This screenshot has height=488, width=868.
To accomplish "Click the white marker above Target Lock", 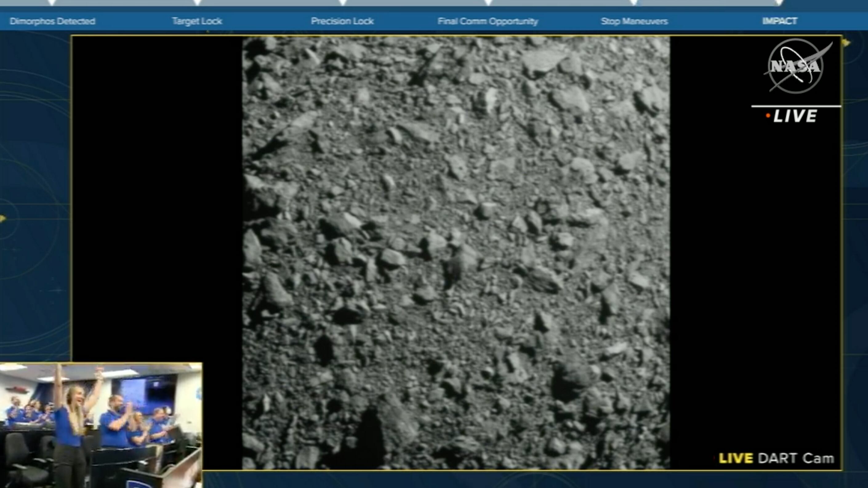I will coord(198,3).
